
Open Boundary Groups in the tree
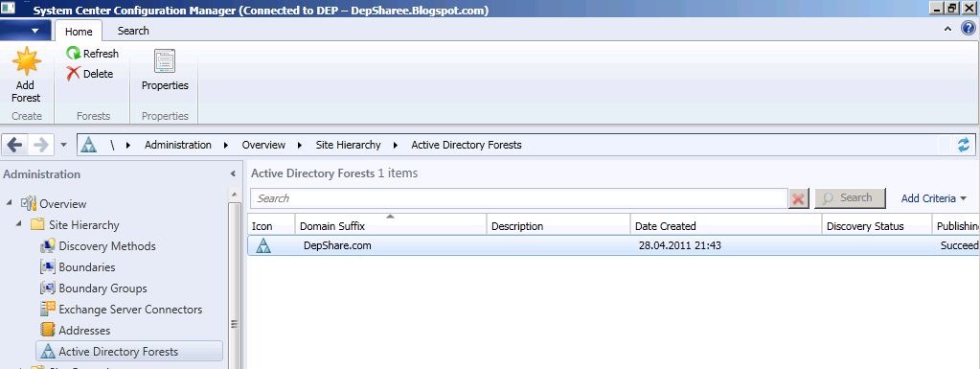(103, 288)
